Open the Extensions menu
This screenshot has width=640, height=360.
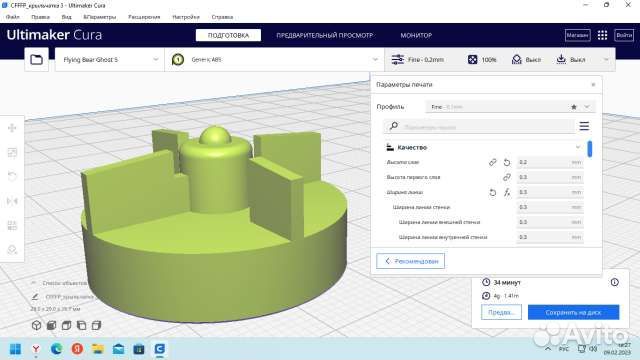coord(144,17)
